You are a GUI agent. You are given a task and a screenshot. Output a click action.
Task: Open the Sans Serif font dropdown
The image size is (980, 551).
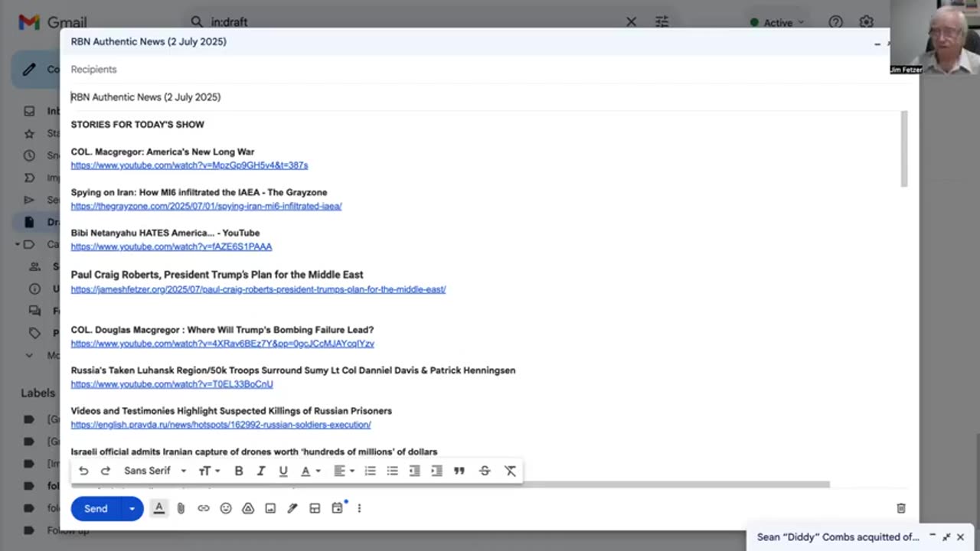155,471
